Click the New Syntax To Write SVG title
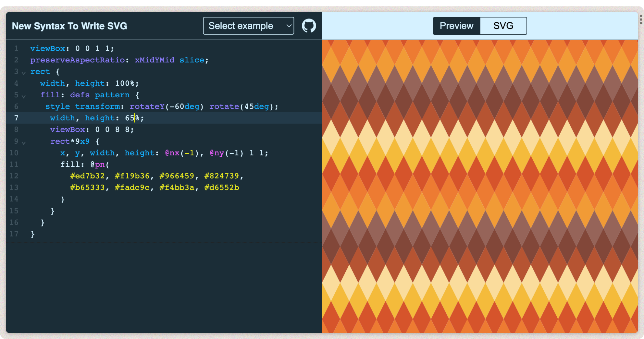 pos(69,26)
